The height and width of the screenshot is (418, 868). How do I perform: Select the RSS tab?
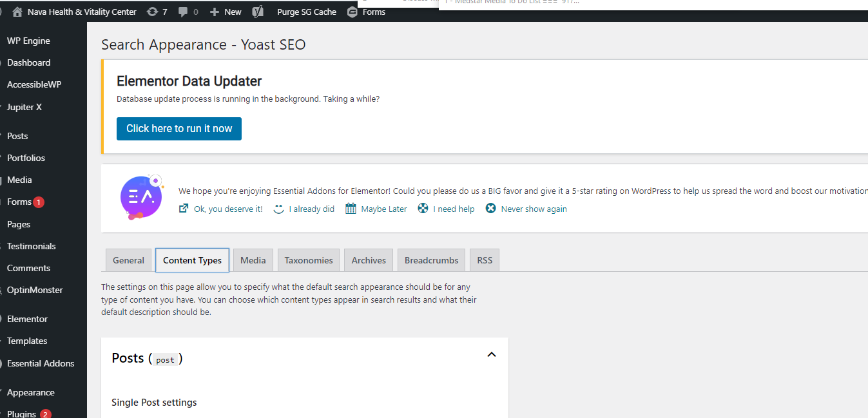485,260
